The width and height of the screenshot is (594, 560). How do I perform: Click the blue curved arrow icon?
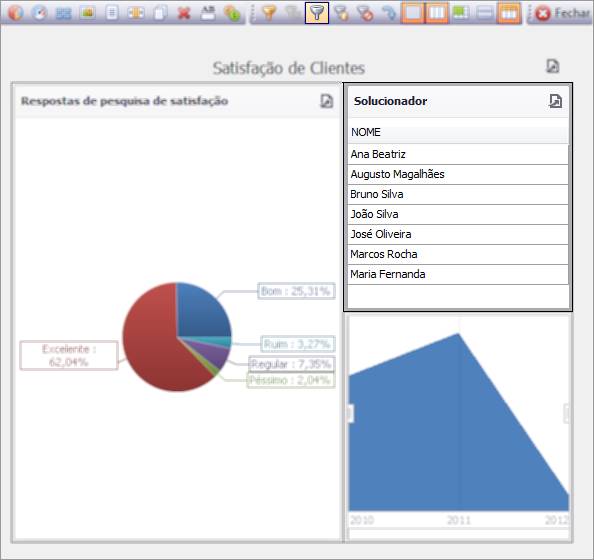[x=389, y=13]
